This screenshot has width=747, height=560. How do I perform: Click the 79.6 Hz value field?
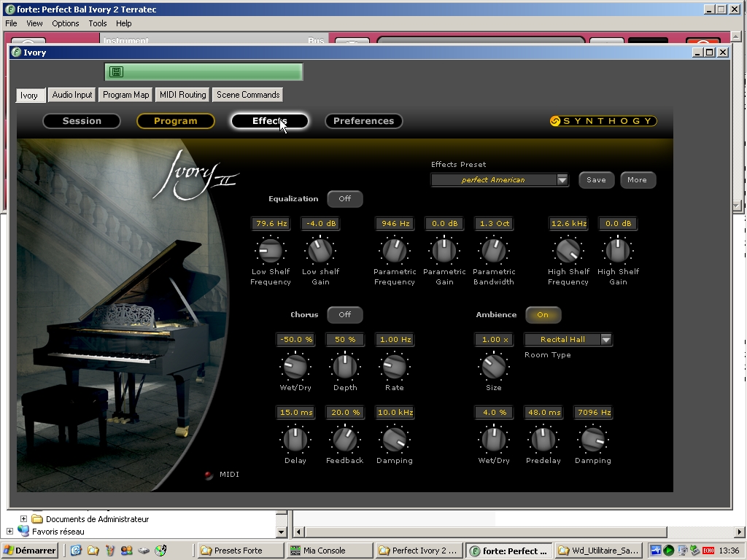click(271, 223)
